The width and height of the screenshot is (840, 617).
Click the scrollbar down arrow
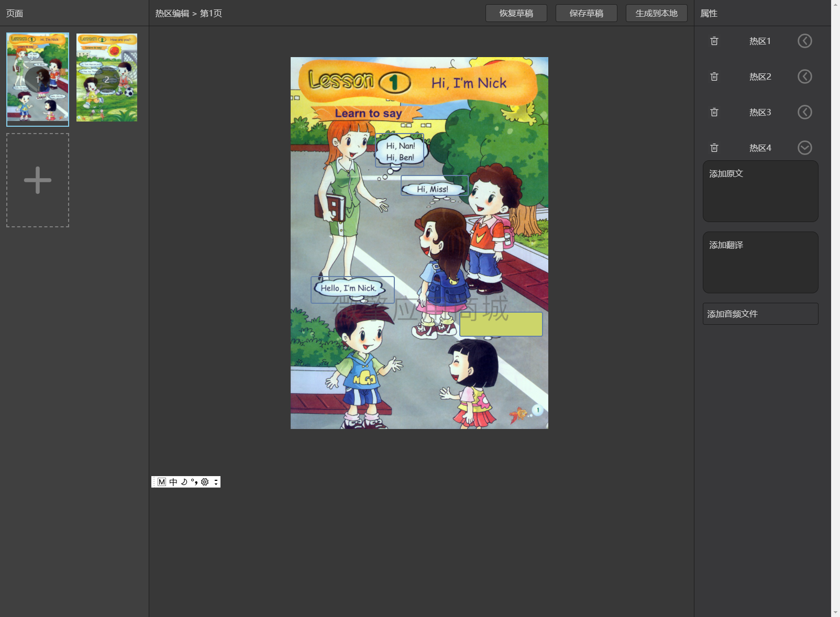click(x=835, y=612)
